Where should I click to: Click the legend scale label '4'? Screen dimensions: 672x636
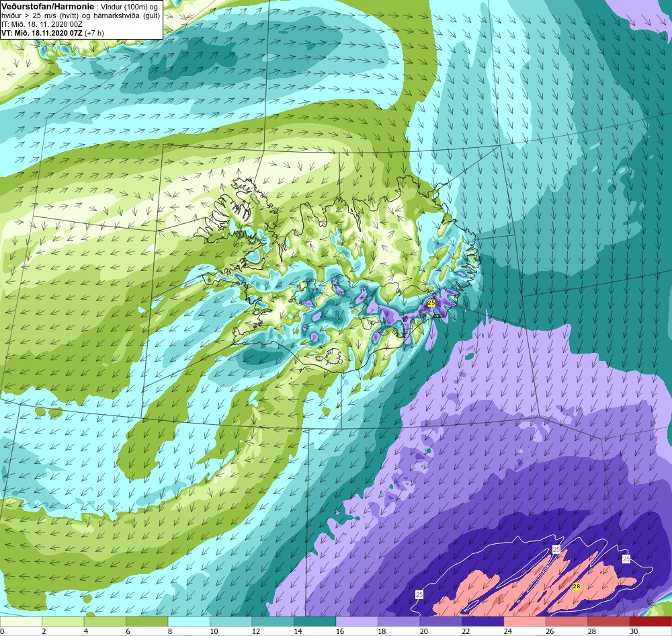click(86, 631)
